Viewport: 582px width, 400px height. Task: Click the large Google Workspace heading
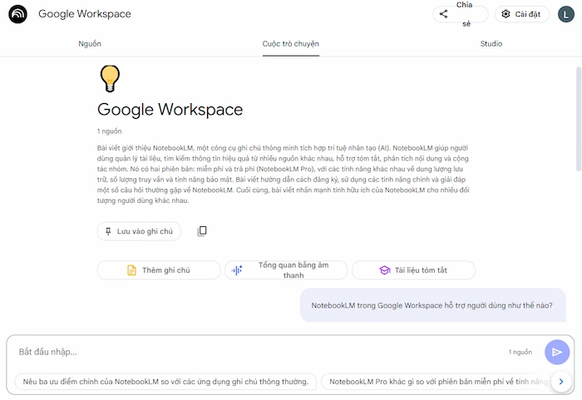click(x=170, y=110)
